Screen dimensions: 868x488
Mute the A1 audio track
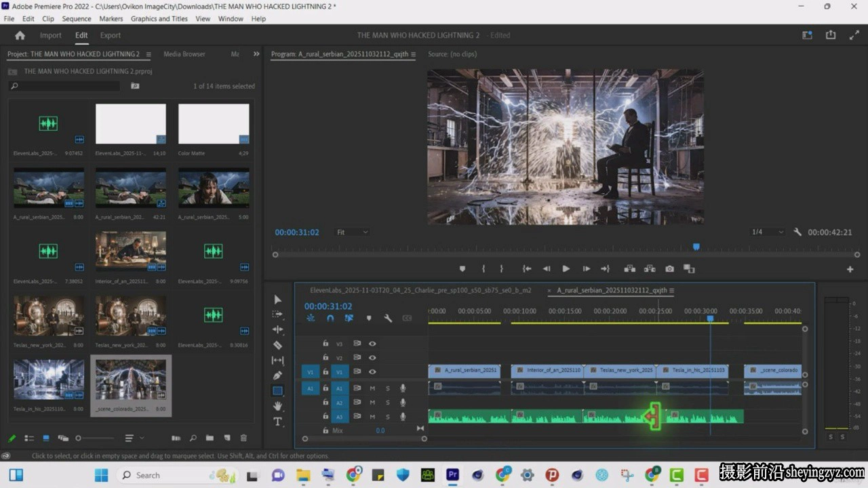tap(372, 388)
